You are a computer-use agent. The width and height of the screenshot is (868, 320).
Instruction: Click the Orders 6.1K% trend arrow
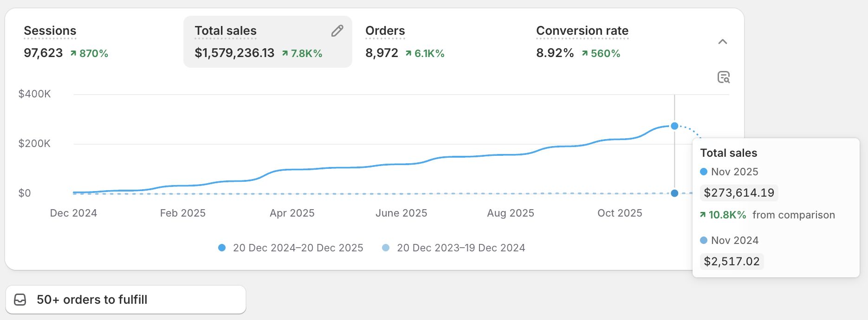click(408, 53)
